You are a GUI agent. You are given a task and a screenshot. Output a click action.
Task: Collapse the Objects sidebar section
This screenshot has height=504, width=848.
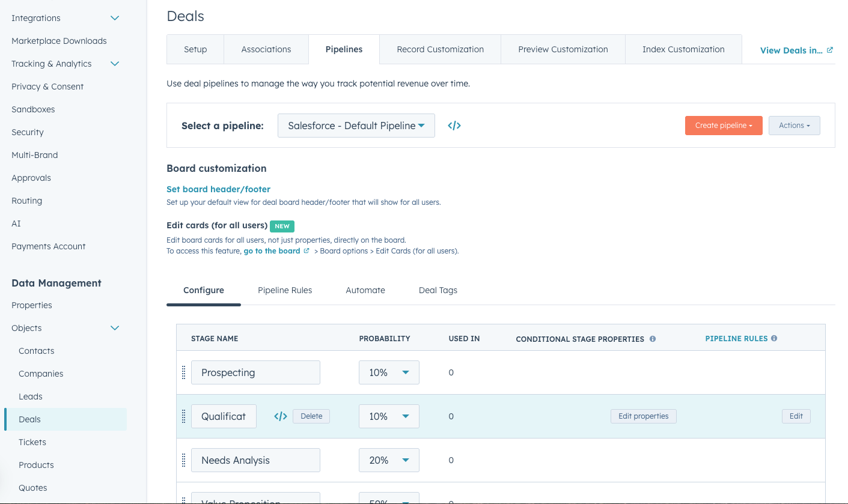tap(115, 328)
